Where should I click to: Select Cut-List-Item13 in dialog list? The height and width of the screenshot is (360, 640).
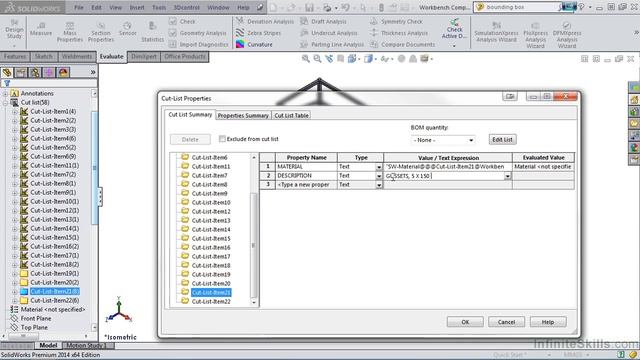[211, 221]
